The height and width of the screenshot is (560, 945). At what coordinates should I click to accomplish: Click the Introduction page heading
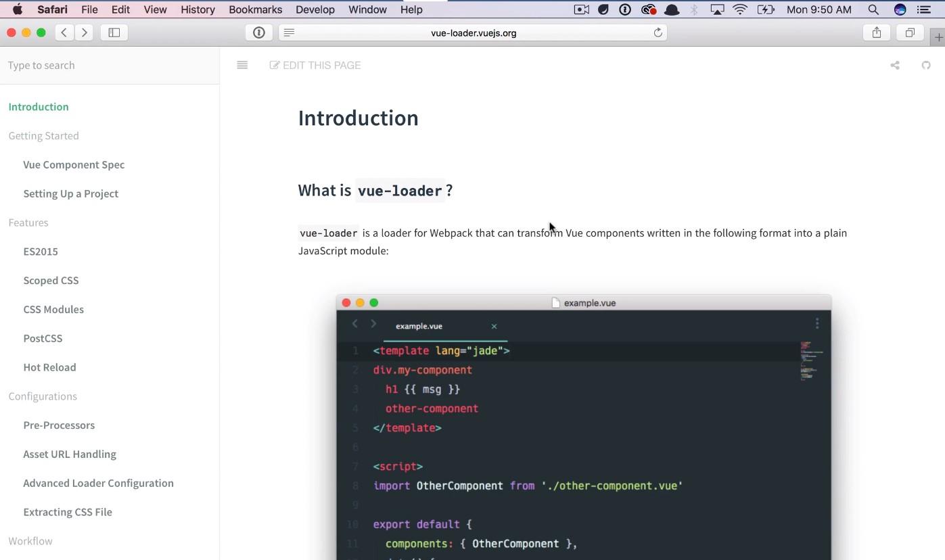[x=359, y=118]
